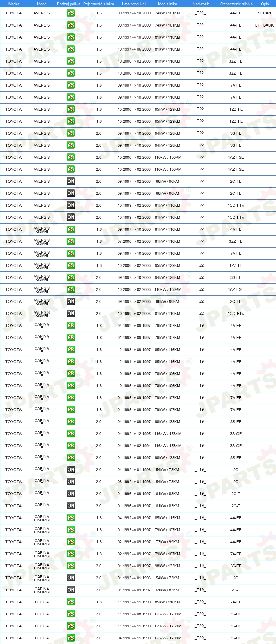Image resolution: width=276 pixels, height=644 pixels.
Task: Click the Lata produkcji column header
Action: (134, 4)
